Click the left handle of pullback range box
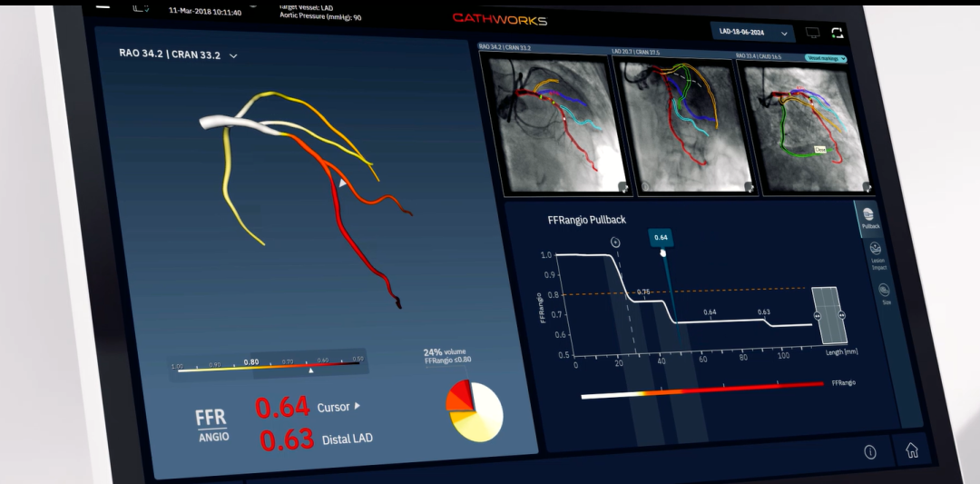This screenshot has height=484, width=980. pyautogui.click(x=817, y=316)
